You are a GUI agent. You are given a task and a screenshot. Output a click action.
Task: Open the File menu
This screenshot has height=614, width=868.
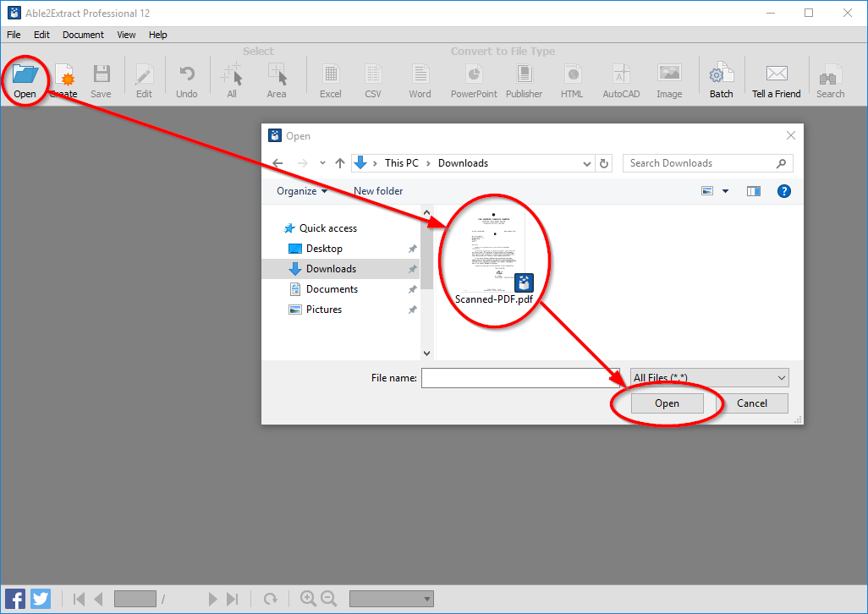[14, 35]
